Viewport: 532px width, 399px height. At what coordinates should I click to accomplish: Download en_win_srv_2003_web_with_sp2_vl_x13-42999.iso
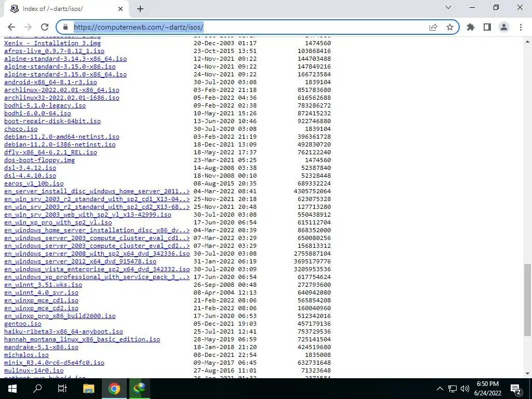click(x=87, y=215)
